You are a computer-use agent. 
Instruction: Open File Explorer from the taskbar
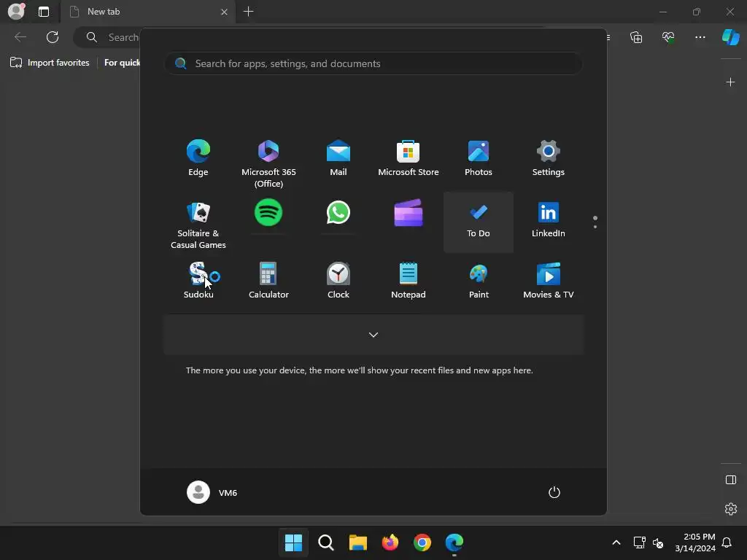tap(357, 542)
